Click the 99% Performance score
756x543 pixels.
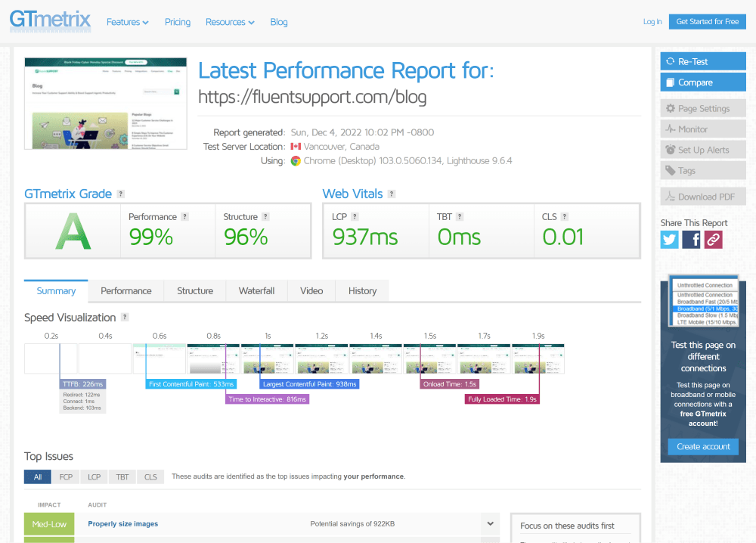[151, 237]
